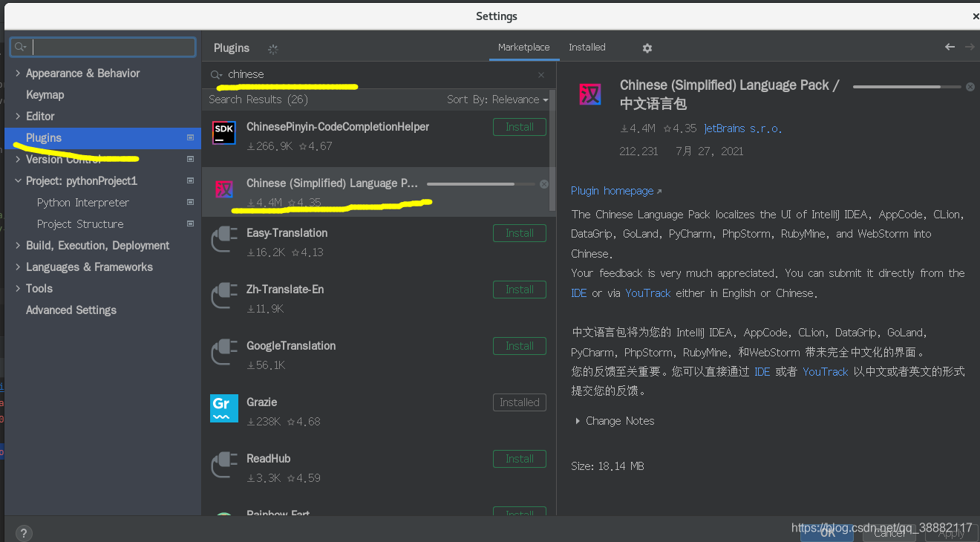Viewport: 980px width, 542px height.
Task: Focus the plugin search field containing chinese
Action: [x=379, y=75]
